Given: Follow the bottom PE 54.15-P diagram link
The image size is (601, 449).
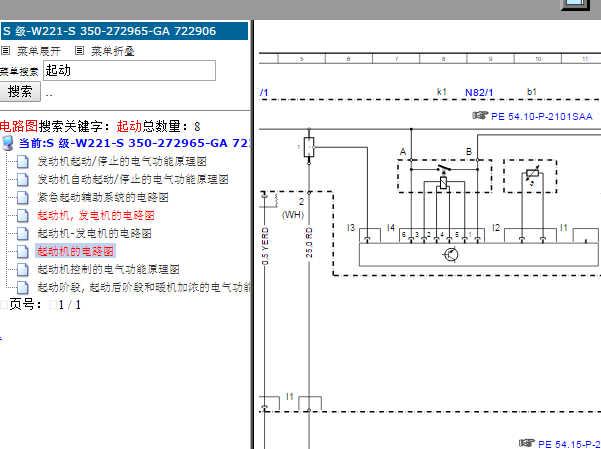Looking at the screenshot, I should [570, 444].
